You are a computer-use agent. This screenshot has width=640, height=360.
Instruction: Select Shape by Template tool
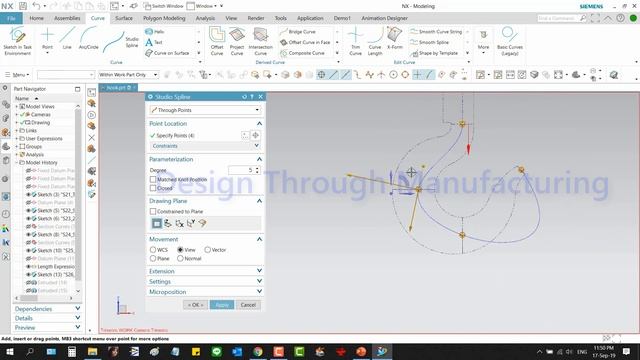pos(434,53)
